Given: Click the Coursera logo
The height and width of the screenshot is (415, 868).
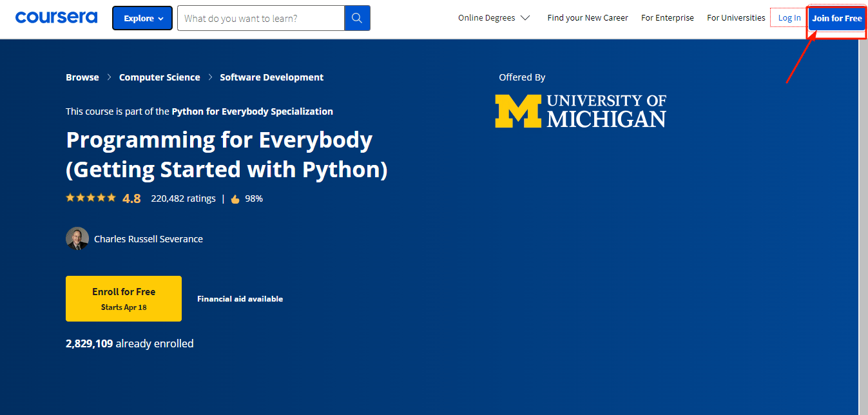Looking at the screenshot, I should 56,17.
